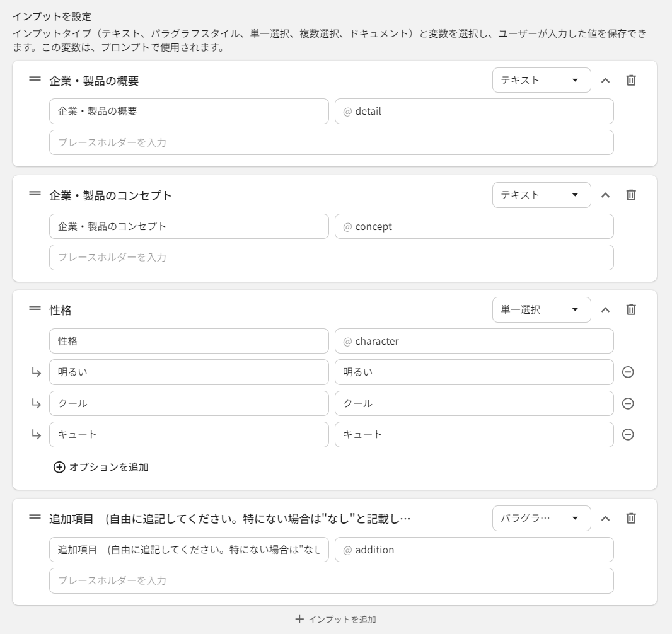Screen dimensions: 672x634
Task: Remove the キュート option
Action: 627,434
